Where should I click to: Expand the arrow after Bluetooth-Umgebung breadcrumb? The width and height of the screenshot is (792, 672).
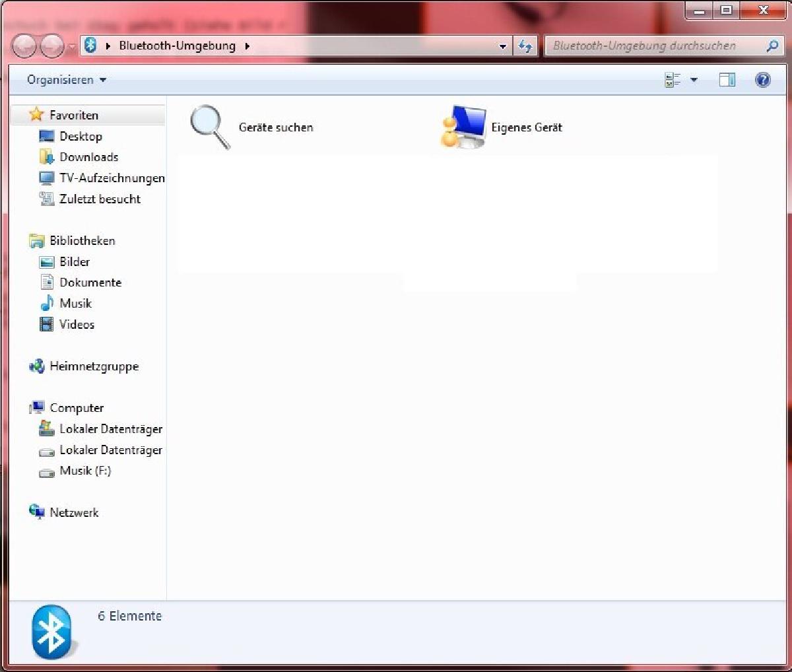247,46
